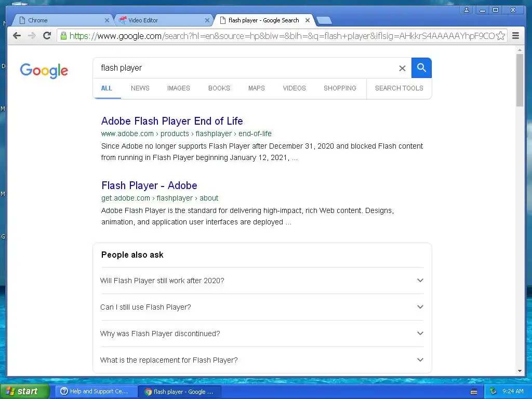Click the tray icon next to the clock

tap(493, 391)
